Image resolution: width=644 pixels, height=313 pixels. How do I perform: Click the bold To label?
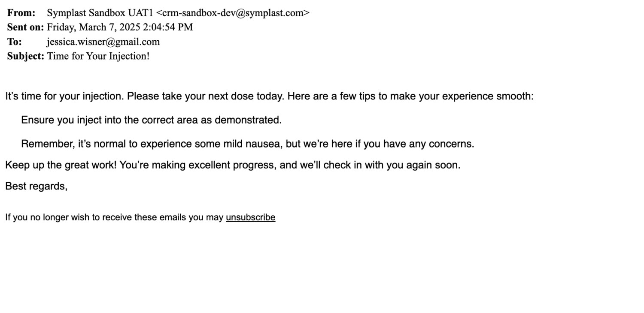pyautogui.click(x=14, y=42)
